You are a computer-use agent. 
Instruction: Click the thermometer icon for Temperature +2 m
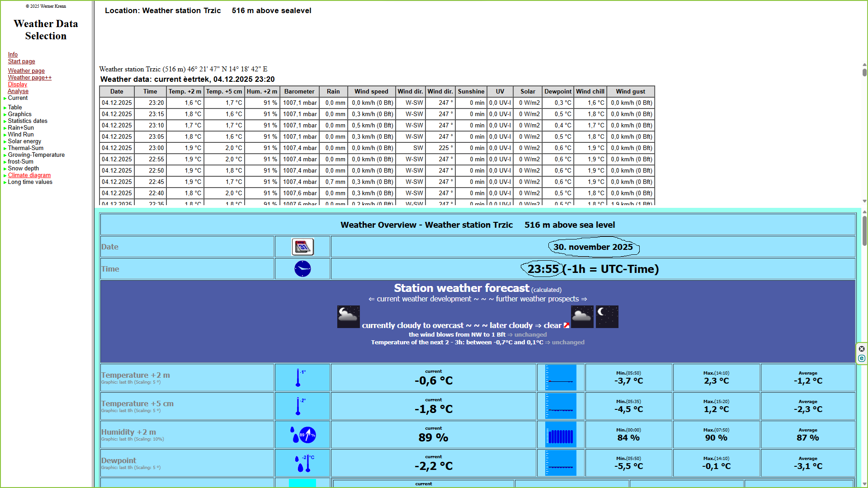pyautogui.click(x=298, y=378)
